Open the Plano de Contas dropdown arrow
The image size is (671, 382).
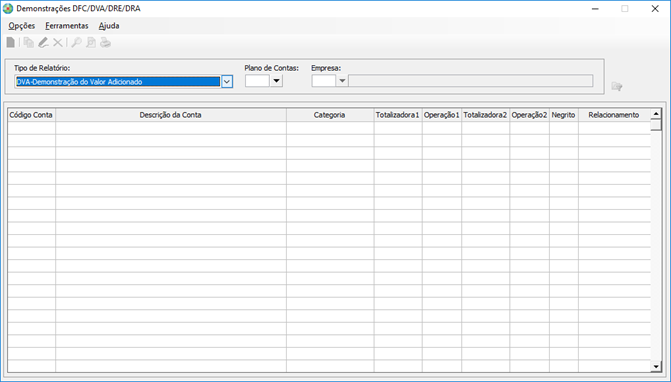[276, 80]
